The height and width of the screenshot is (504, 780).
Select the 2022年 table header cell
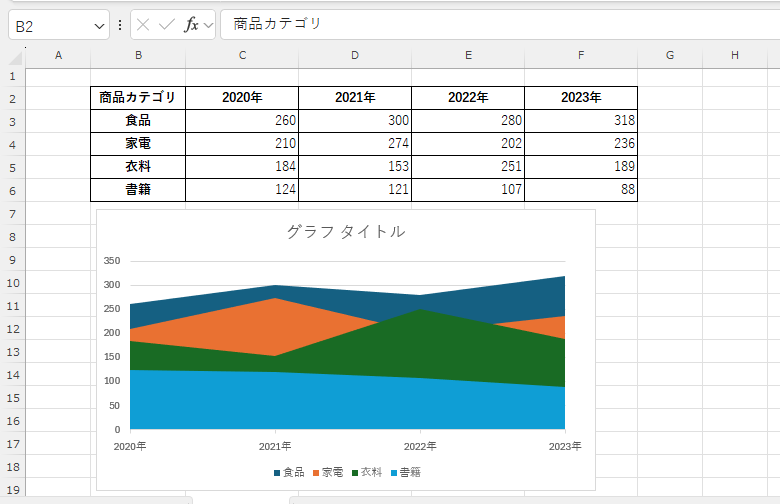pyautogui.click(x=468, y=98)
